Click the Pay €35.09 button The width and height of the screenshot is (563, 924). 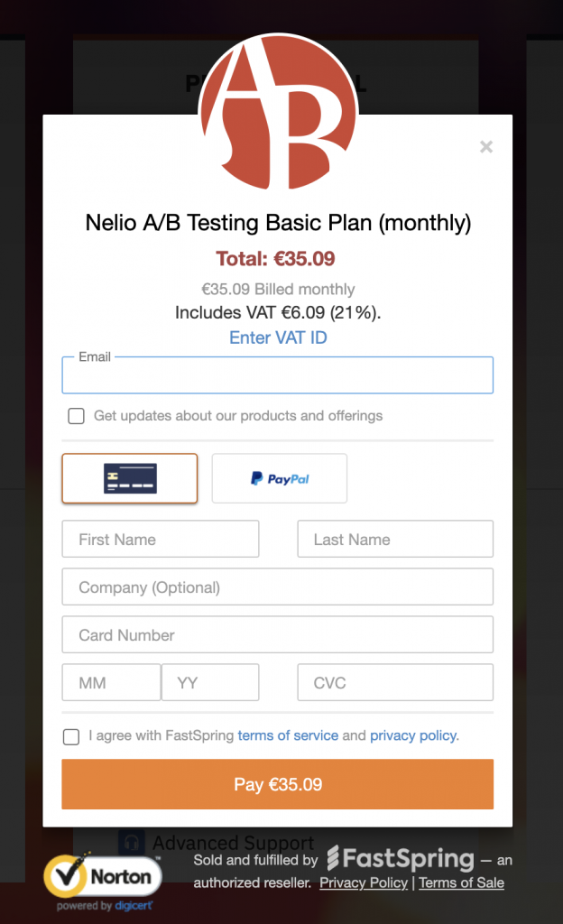[x=277, y=784]
